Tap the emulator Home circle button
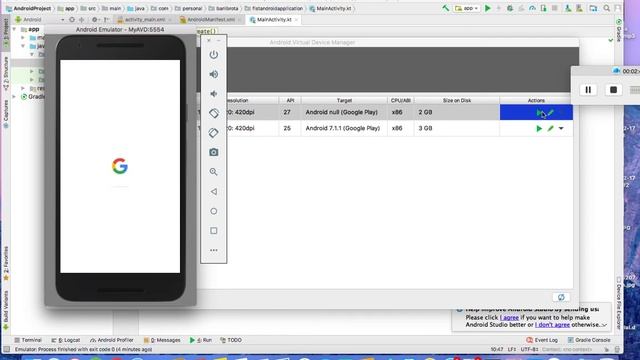The height and width of the screenshot is (360, 640). tap(213, 211)
